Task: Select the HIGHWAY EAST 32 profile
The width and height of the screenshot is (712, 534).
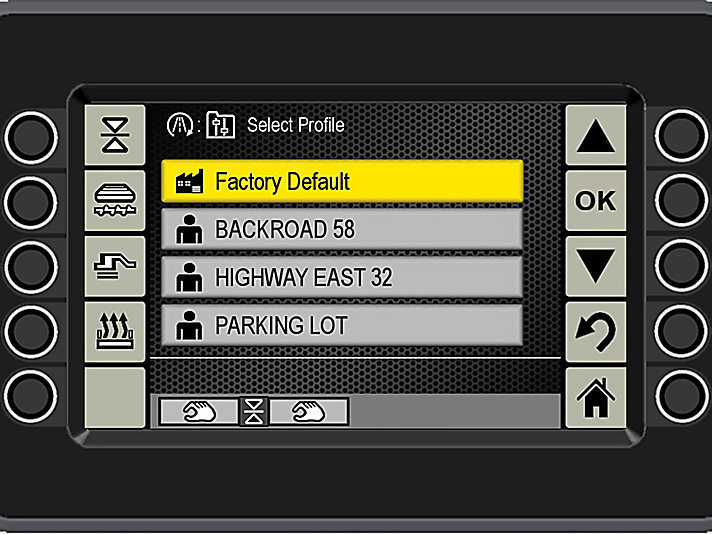Action: point(342,277)
